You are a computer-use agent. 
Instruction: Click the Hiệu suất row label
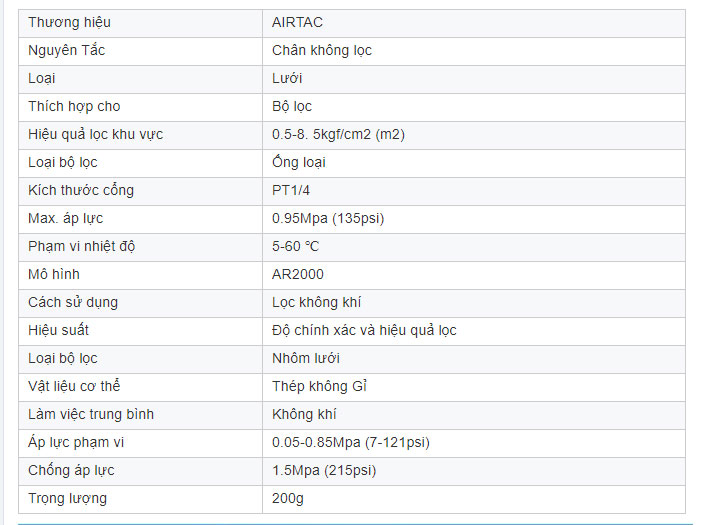58,330
